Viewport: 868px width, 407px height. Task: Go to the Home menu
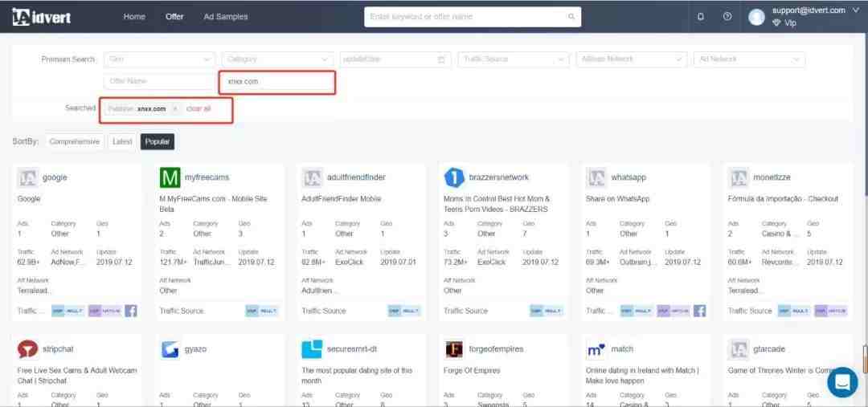134,17
